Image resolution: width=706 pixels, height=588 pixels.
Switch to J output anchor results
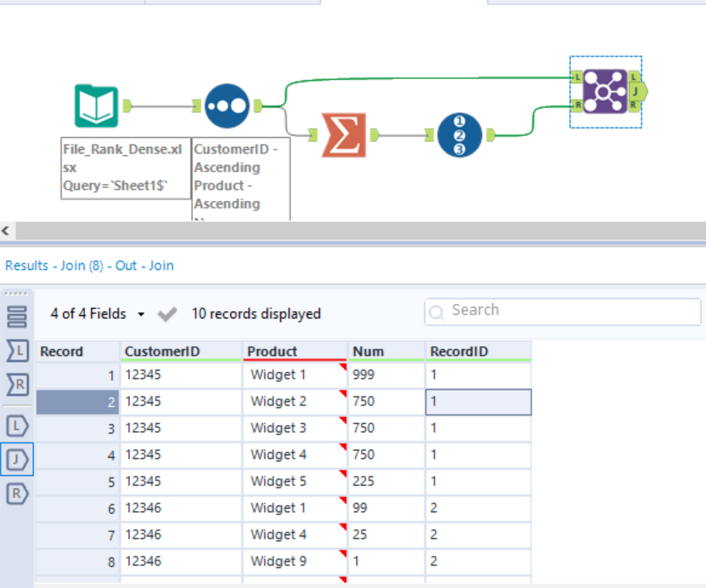tap(17, 460)
